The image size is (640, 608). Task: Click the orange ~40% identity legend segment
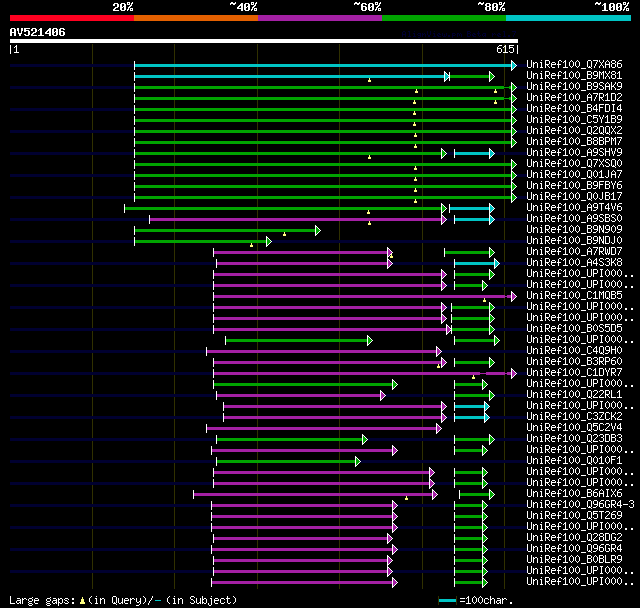tap(196, 18)
